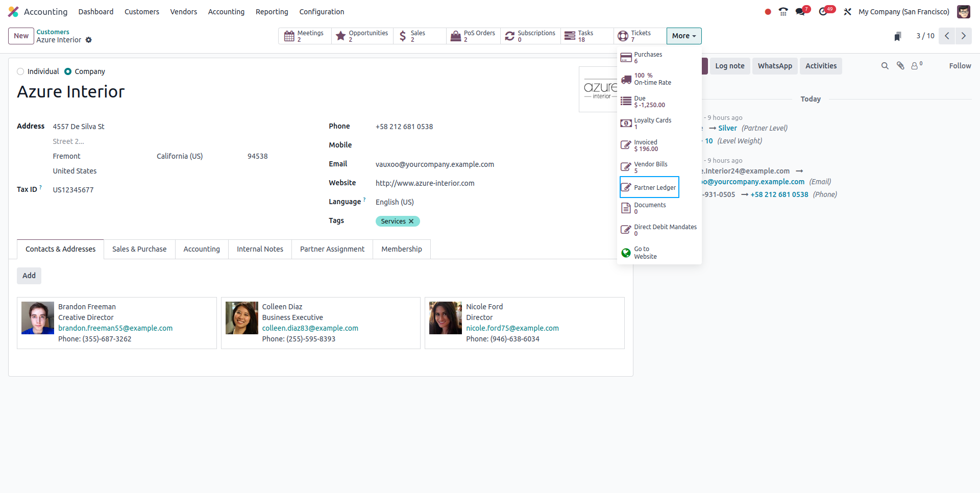The height and width of the screenshot is (493, 980).
Task: Open the VoIP phone icon
Action: (783, 12)
